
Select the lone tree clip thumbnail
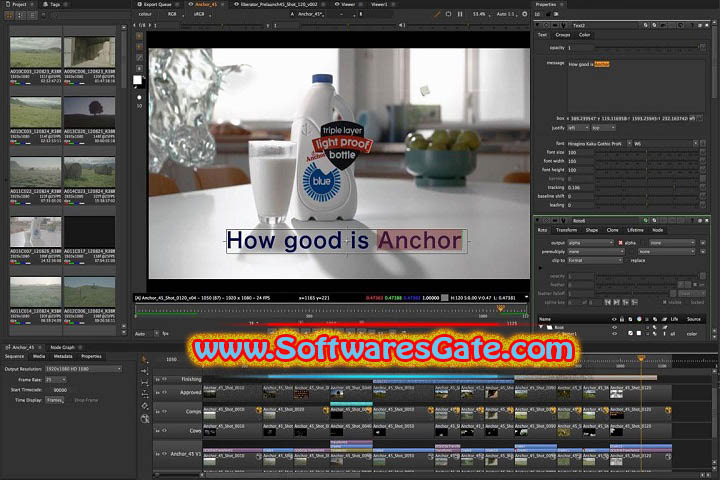[x=89, y=113]
